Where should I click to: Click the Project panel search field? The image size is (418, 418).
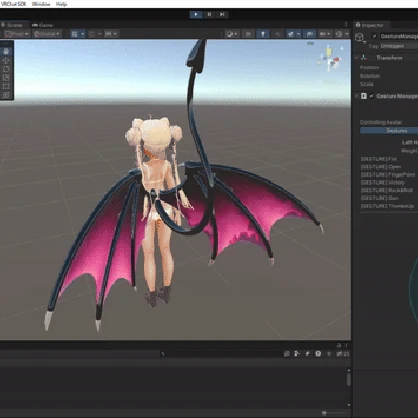click(220, 354)
